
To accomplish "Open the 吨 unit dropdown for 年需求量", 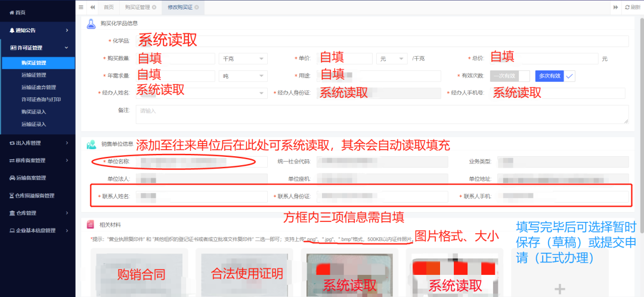I will (243, 76).
